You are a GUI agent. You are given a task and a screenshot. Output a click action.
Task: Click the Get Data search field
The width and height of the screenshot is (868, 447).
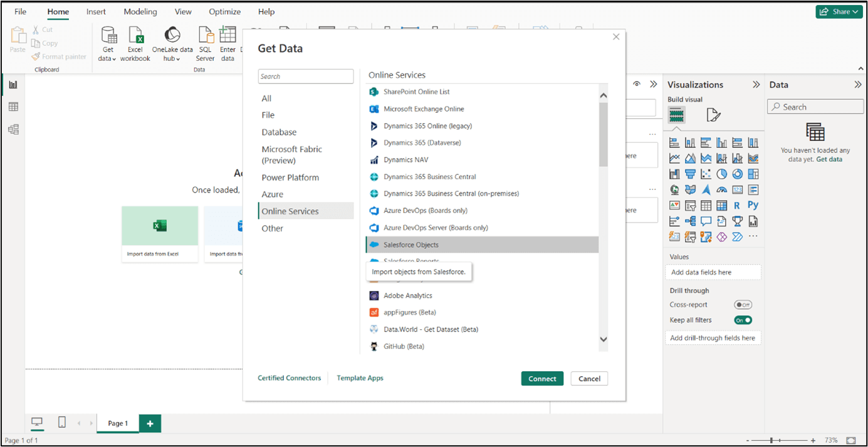coord(306,76)
